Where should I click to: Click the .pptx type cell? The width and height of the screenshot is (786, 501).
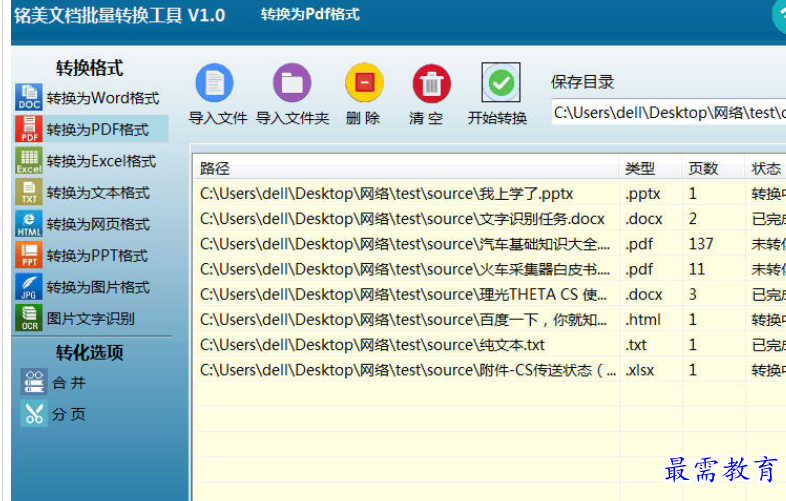643,194
